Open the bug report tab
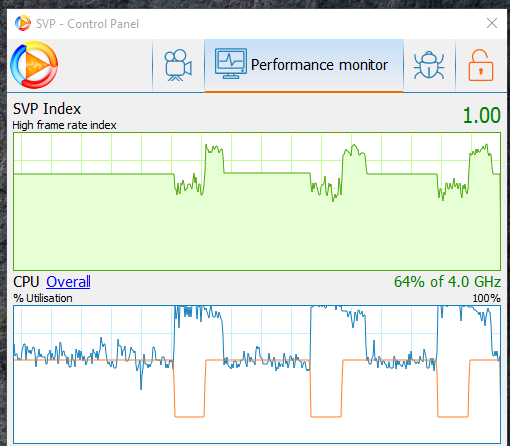This screenshot has width=510, height=446. click(429, 65)
